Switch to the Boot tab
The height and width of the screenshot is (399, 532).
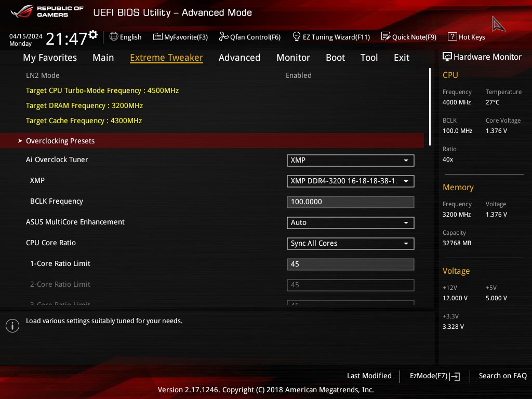[335, 58]
